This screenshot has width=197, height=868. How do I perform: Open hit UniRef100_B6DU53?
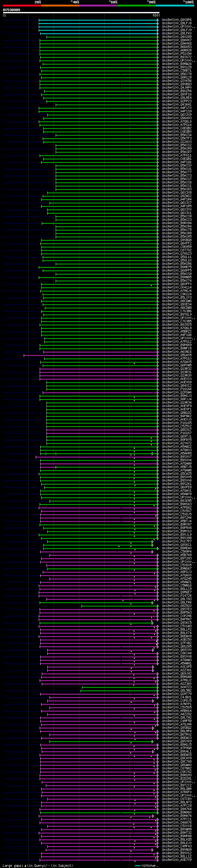coord(177,47)
